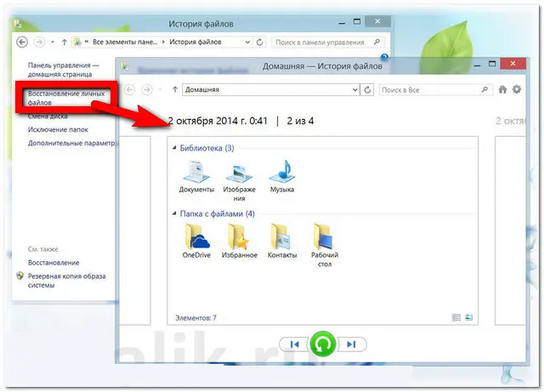Open the Контакты folder
This screenshot has height=392, width=544.
282,241
